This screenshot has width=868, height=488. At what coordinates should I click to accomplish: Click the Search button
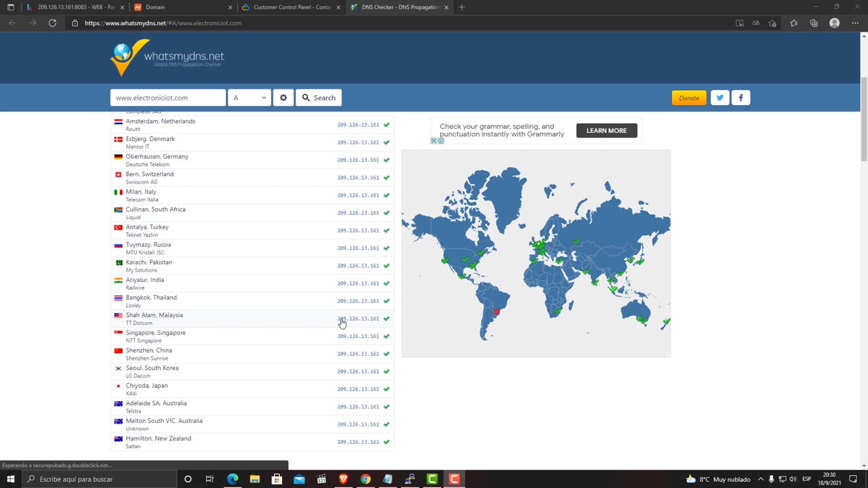(x=319, y=98)
